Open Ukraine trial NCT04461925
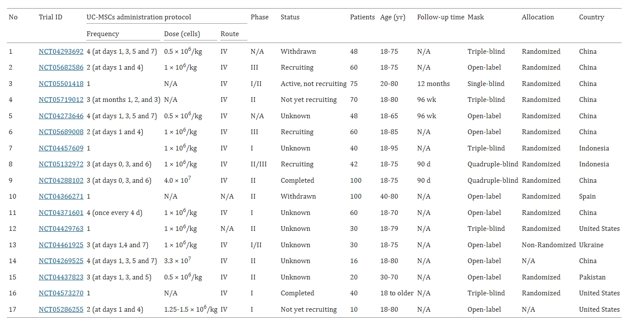The width and height of the screenshot is (644, 322). [x=61, y=245]
